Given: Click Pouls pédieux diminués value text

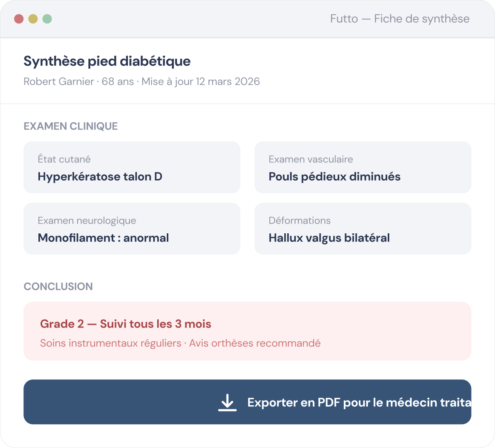Looking at the screenshot, I should [335, 177].
